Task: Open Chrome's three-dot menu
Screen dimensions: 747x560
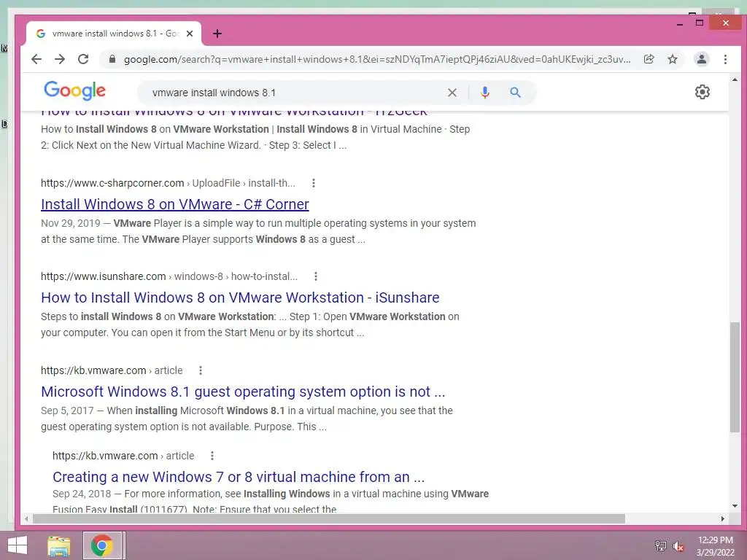Action: point(725,59)
